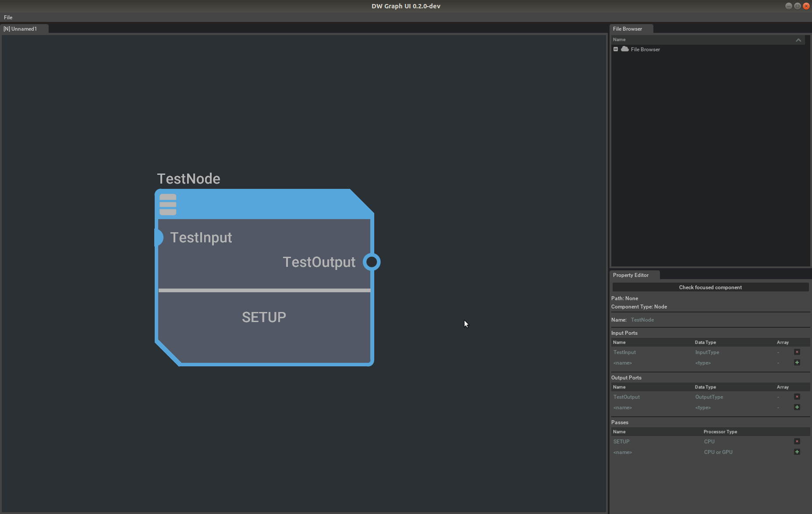Switch to the Unnamed1 graph tab

21,29
